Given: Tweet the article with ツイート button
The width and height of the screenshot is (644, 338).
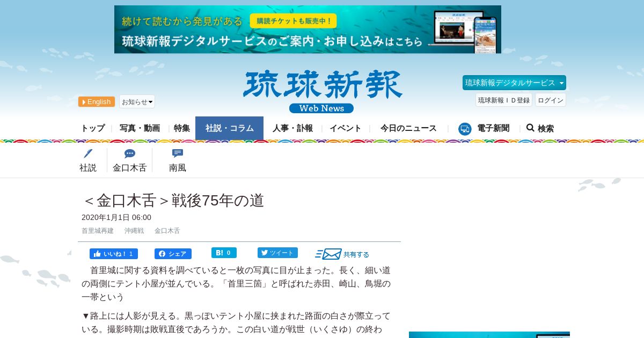Looking at the screenshot, I should 277,253.
